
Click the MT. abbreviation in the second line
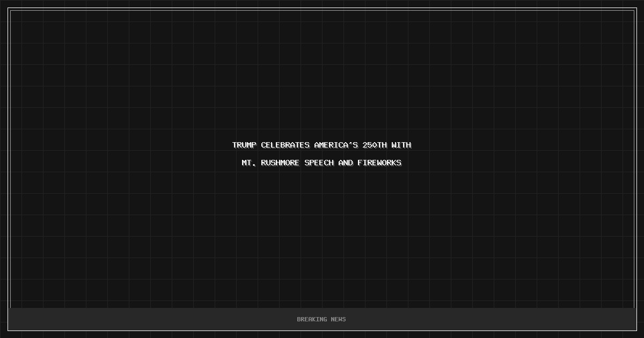[249, 163]
